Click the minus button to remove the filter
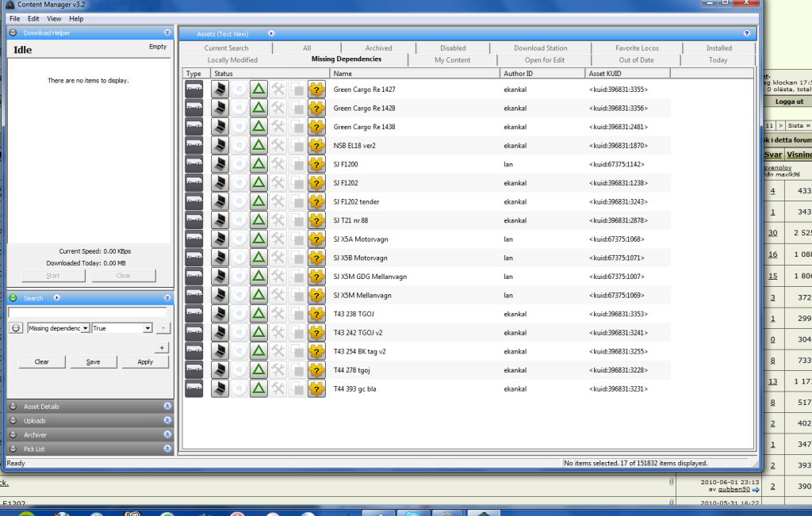The image size is (812, 516). click(163, 328)
